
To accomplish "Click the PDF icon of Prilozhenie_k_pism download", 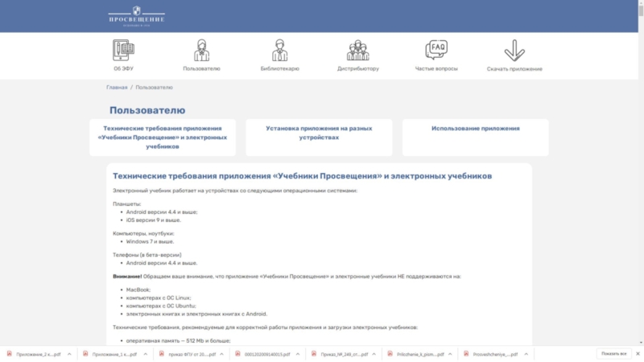I will tap(390, 354).
